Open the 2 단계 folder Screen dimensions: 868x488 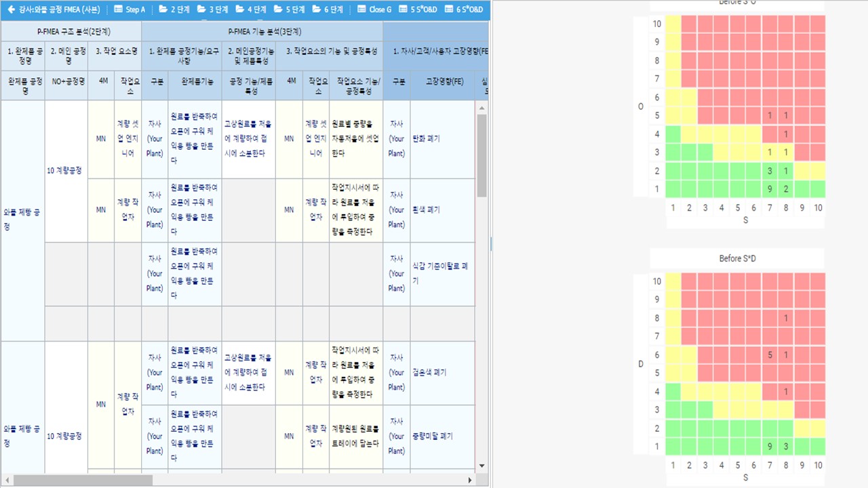tap(174, 9)
